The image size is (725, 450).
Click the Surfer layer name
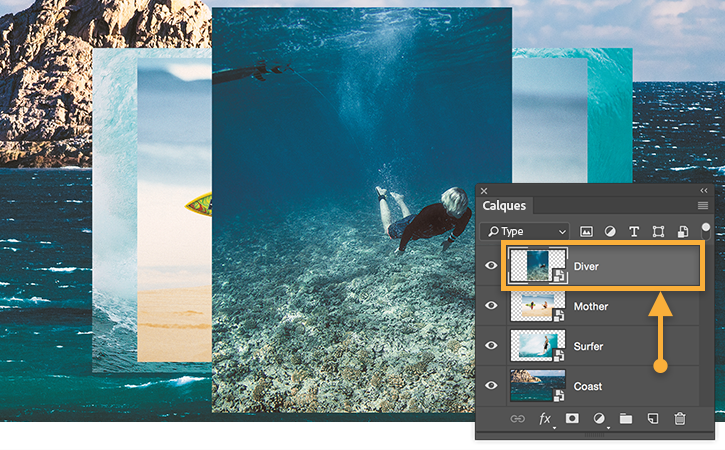588,346
